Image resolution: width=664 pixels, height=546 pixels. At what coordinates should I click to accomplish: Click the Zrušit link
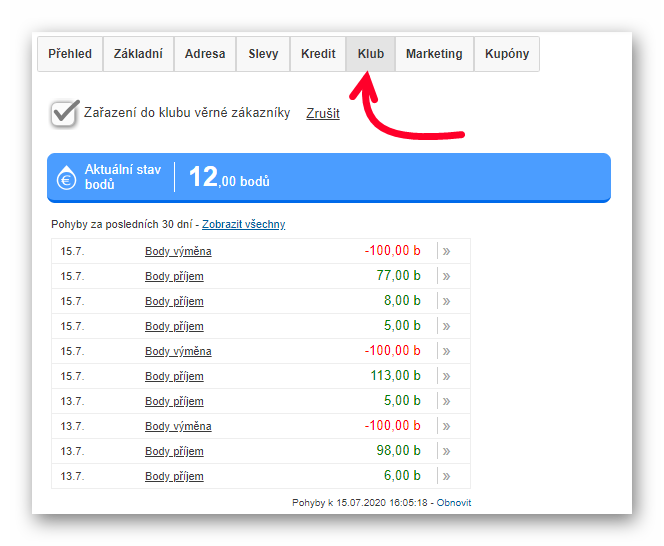[323, 114]
